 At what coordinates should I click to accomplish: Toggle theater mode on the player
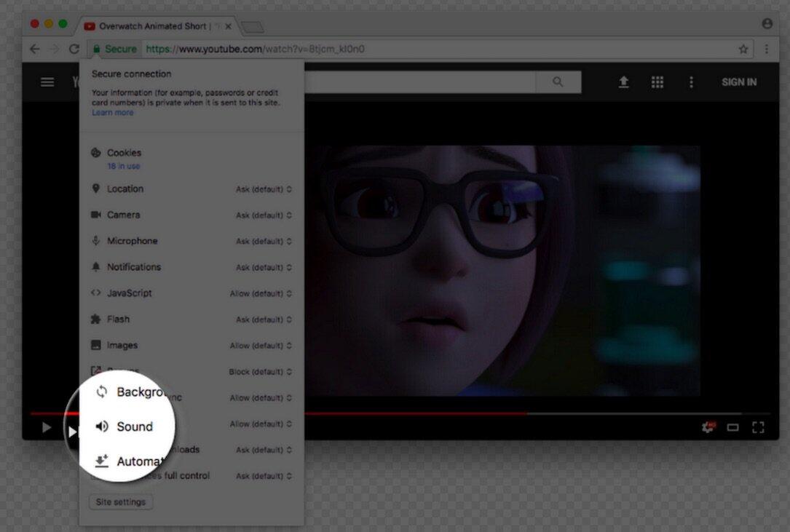[x=733, y=427]
